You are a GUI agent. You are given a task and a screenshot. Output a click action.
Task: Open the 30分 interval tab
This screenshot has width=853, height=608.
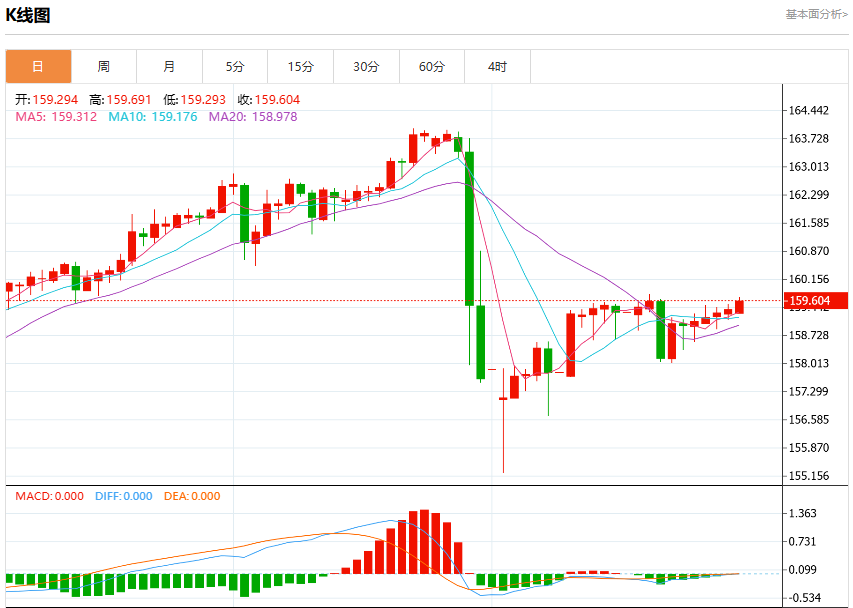[x=366, y=66]
